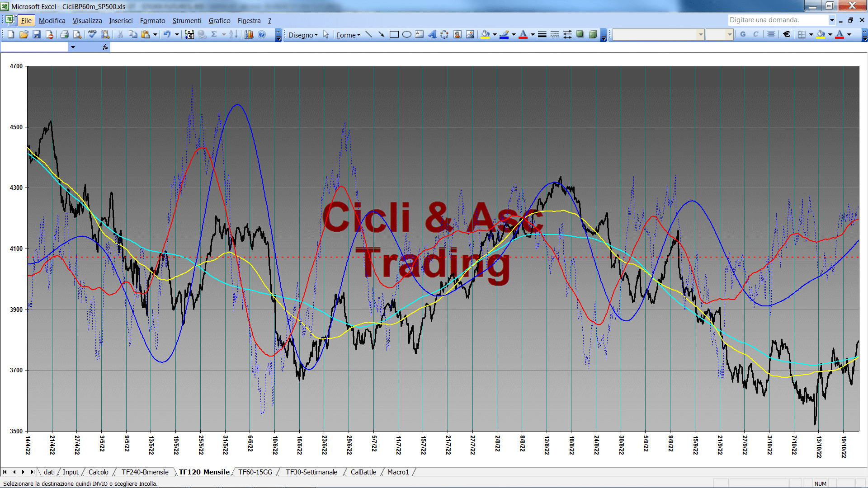Select the Line drawing tool
This screenshot has width=868, height=488.
pyautogui.click(x=368, y=34)
